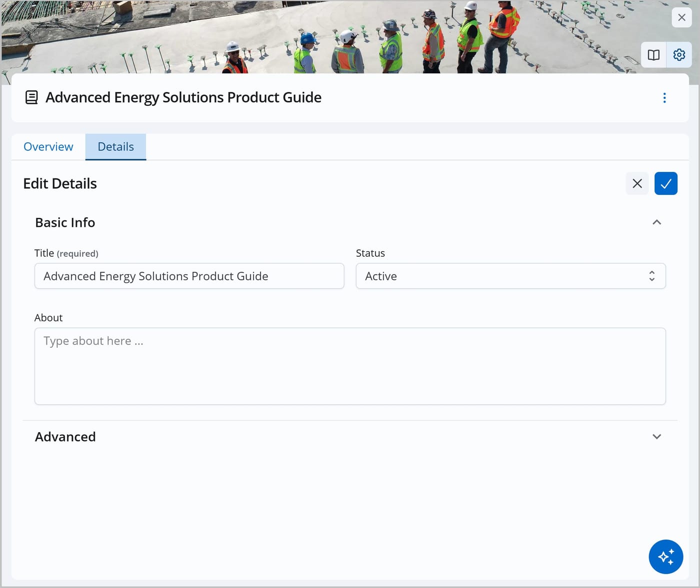Click the Basic Info section label
The image size is (700, 588).
(65, 223)
